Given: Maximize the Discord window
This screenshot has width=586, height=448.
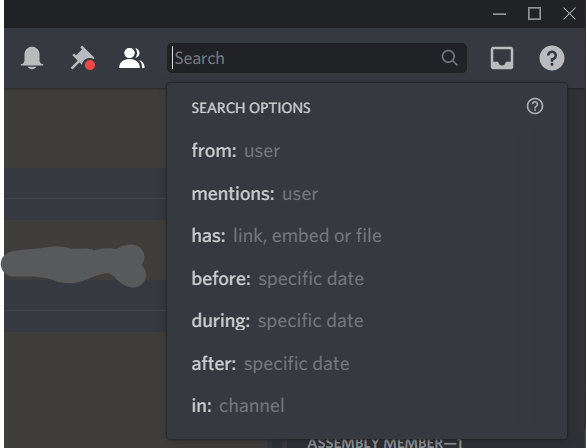Looking at the screenshot, I should 534,14.
